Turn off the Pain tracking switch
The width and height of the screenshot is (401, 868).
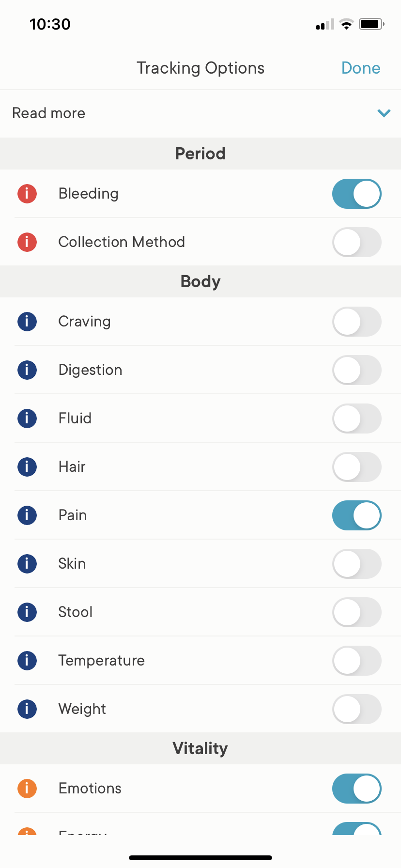click(356, 515)
